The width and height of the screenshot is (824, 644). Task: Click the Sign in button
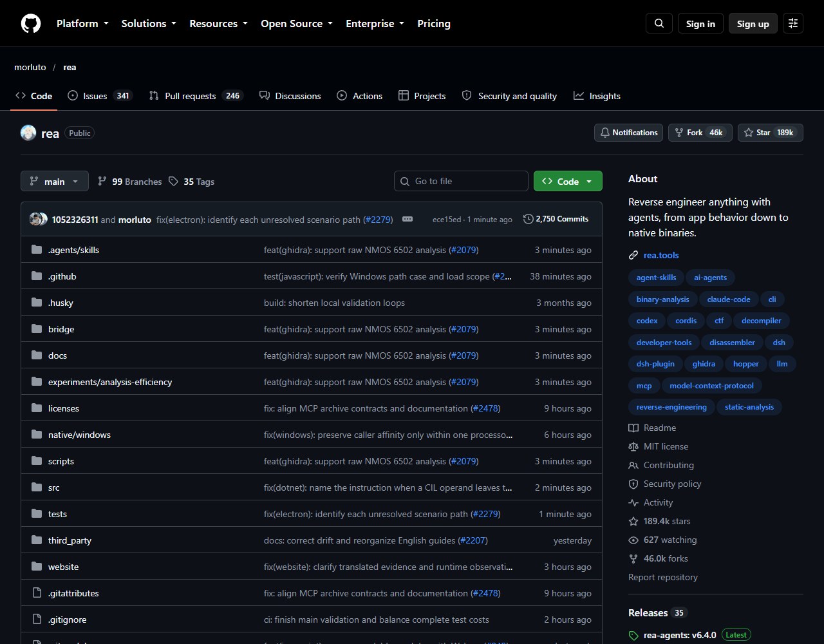[700, 24]
